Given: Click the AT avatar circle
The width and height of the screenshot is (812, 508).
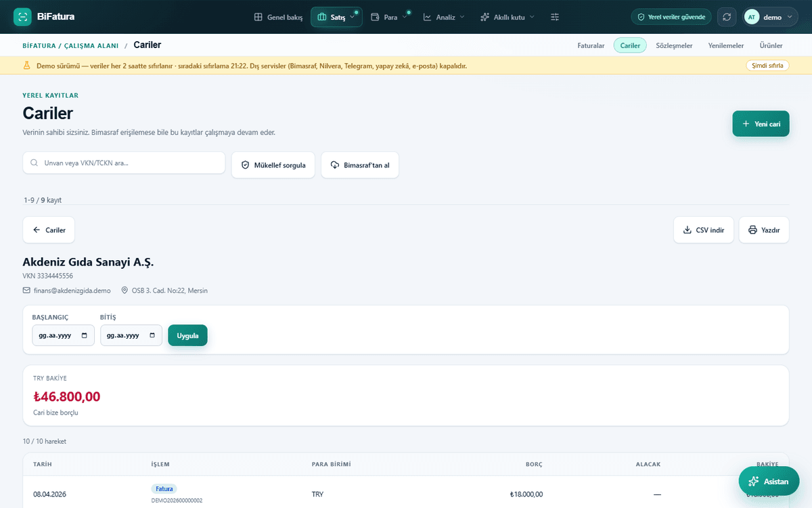Looking at the screenshot, I should click(x=752, y=17).
